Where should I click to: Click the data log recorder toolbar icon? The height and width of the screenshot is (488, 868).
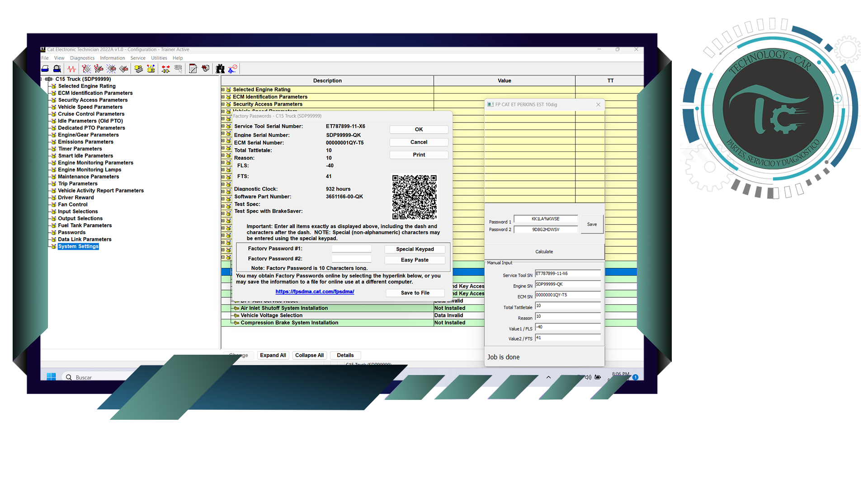click(x=206, y=69)
